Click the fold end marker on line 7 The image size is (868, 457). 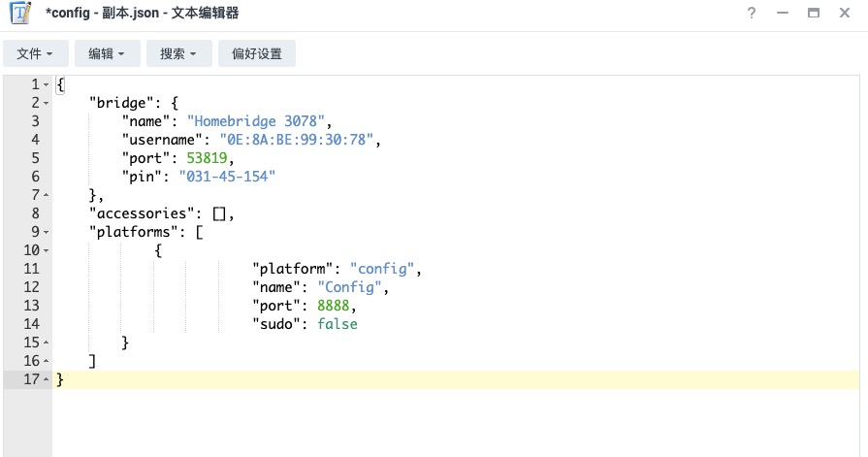coord(46,195)
